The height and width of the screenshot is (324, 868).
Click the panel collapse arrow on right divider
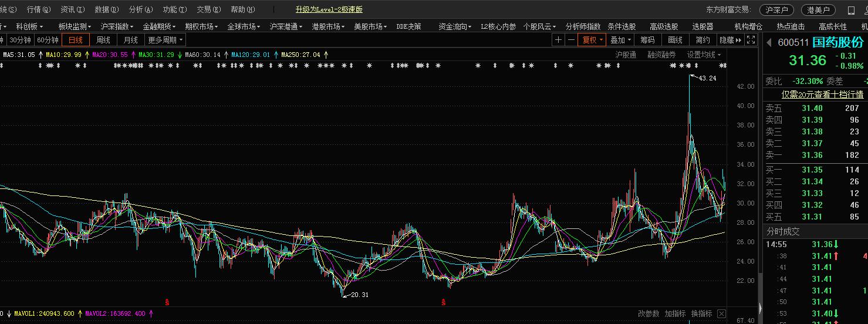click(760, 307)
